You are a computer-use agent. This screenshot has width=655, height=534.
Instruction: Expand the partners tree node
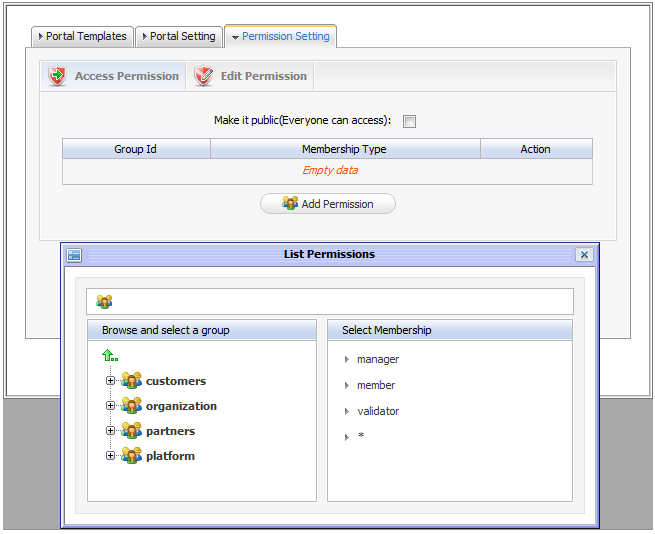point(110,431)
